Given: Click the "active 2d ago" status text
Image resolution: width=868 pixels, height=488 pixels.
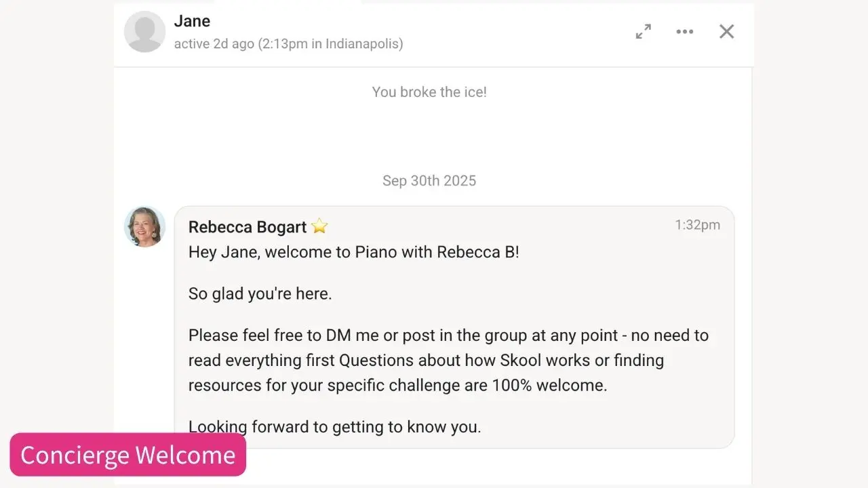Looking at the screenshot, I should point(214,44).
